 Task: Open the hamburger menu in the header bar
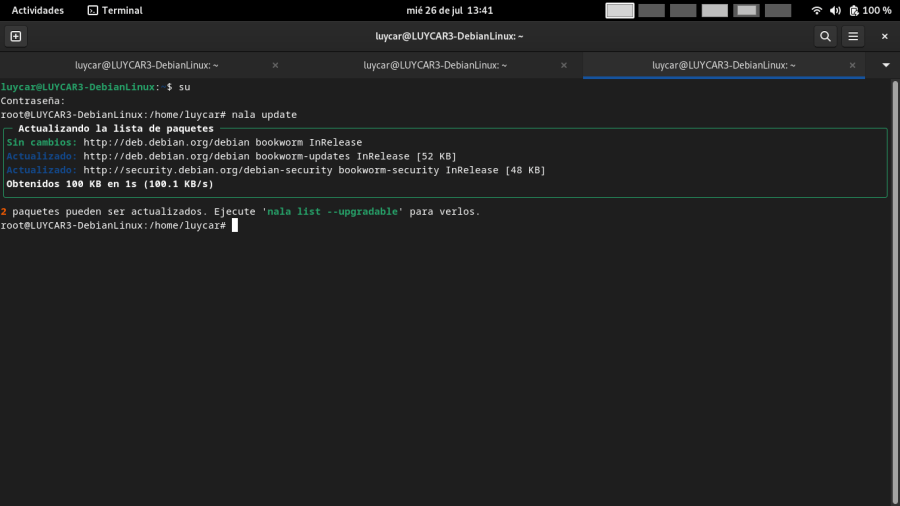click(853, 36)
